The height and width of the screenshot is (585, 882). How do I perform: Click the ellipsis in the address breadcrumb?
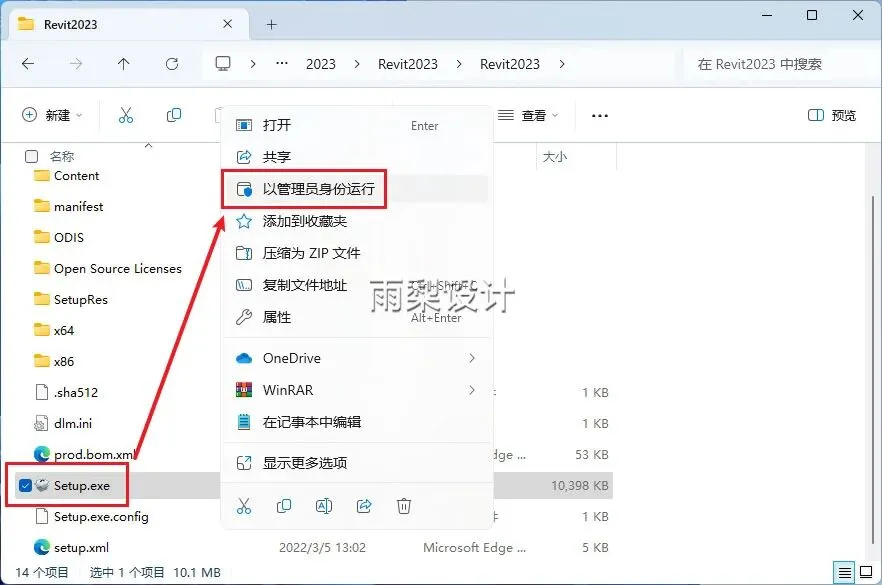pyautogui.click(x=282, y=64)
